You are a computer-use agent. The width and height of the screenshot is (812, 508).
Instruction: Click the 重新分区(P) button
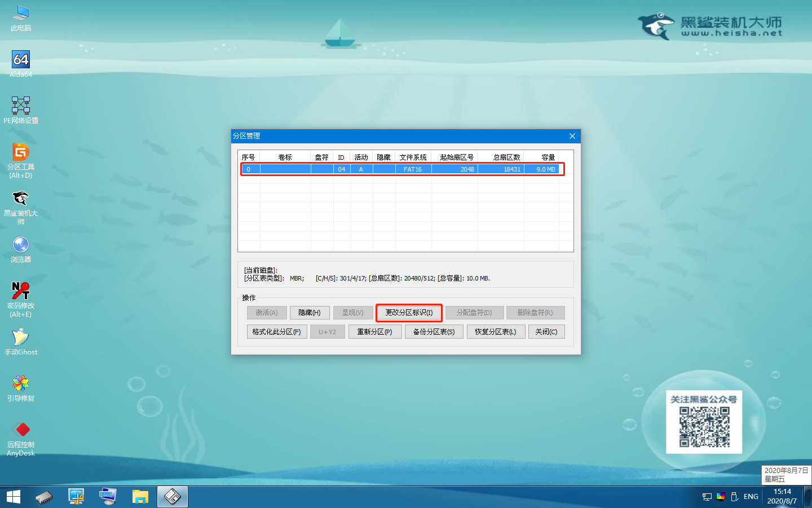tap(374, 332)
